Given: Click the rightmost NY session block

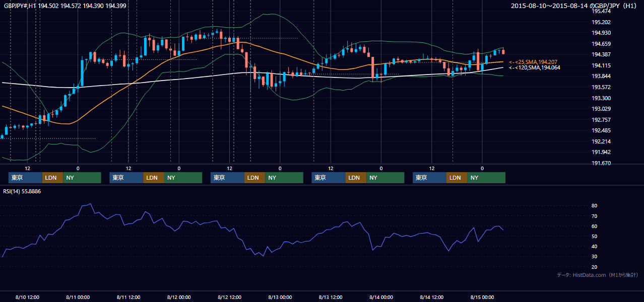Looking at the screenshot, I should 486,178.
